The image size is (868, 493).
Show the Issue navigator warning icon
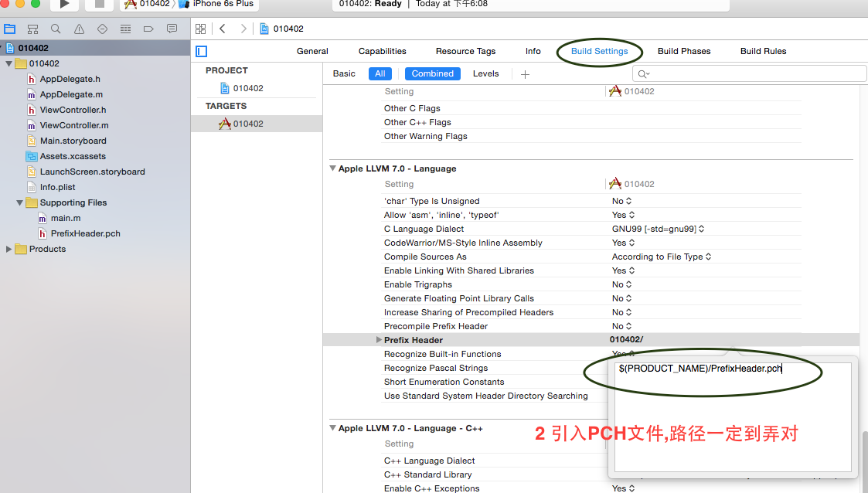79,29
